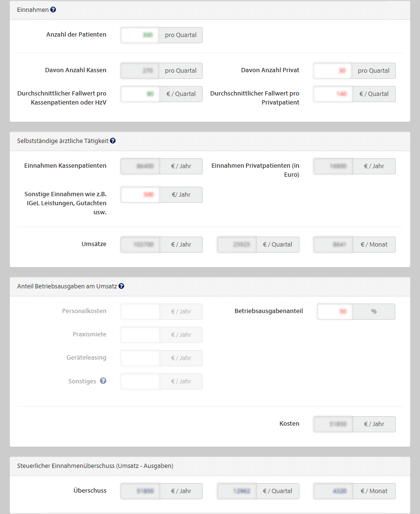This screenshot has height=514, width=420.
Task: Select the Überschuss per Quartal field
Action: click(x=236, y=491)
